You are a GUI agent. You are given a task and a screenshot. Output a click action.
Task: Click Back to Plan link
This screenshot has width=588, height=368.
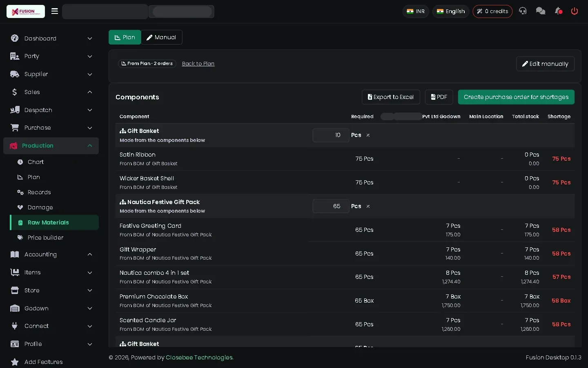click(x=198, y=63)
